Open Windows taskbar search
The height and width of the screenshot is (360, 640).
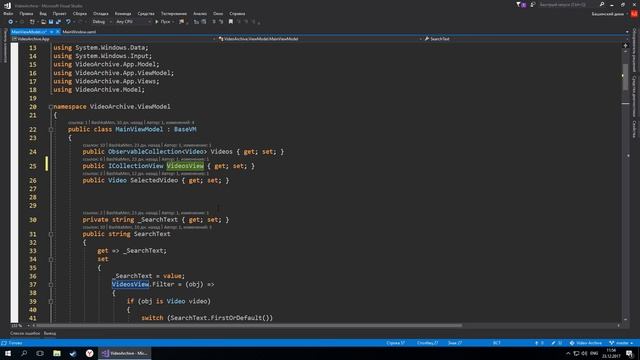click(24, 353)
